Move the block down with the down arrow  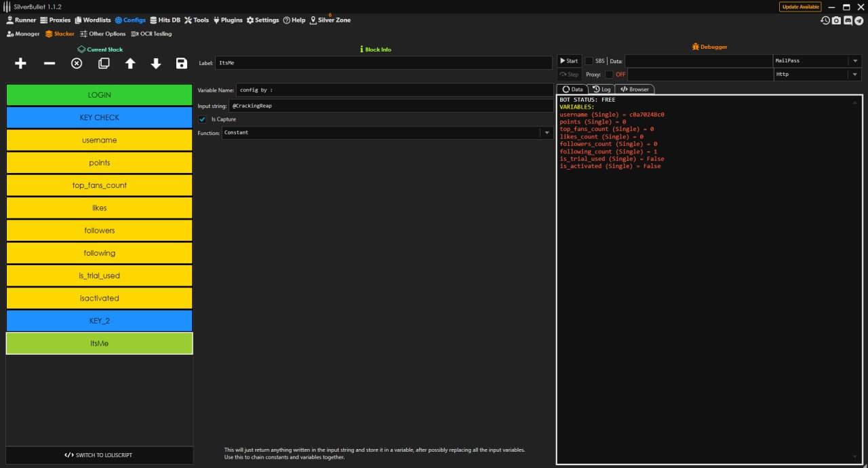pyautogui.click(x=156, y=63)
